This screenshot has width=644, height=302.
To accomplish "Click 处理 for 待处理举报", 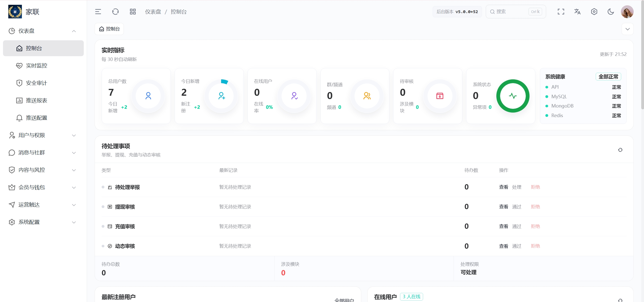I will pyautogui.click(x=517, y=187).
